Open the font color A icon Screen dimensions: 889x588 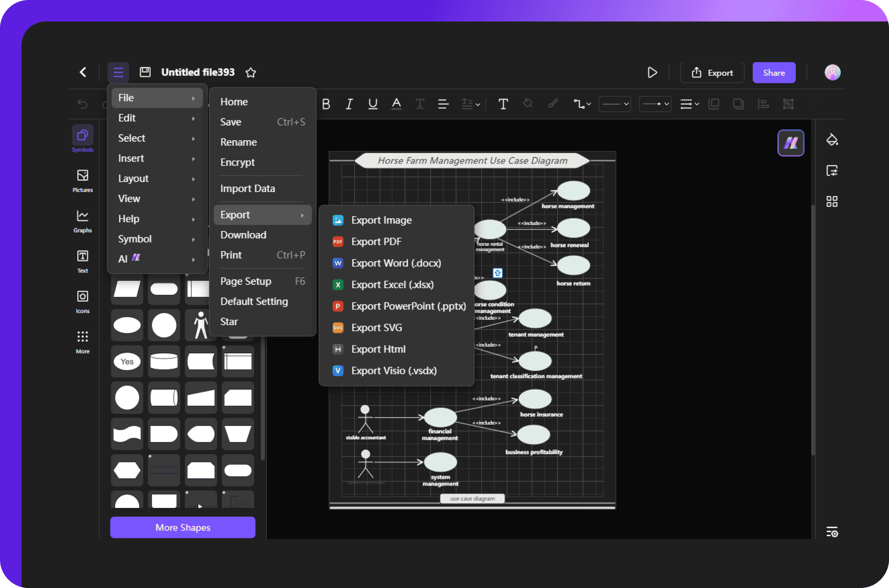396,104
